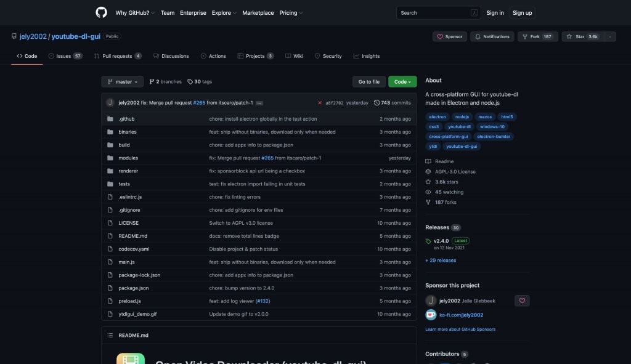
Task: Open the Insights tab
Action: click(367, 56)
